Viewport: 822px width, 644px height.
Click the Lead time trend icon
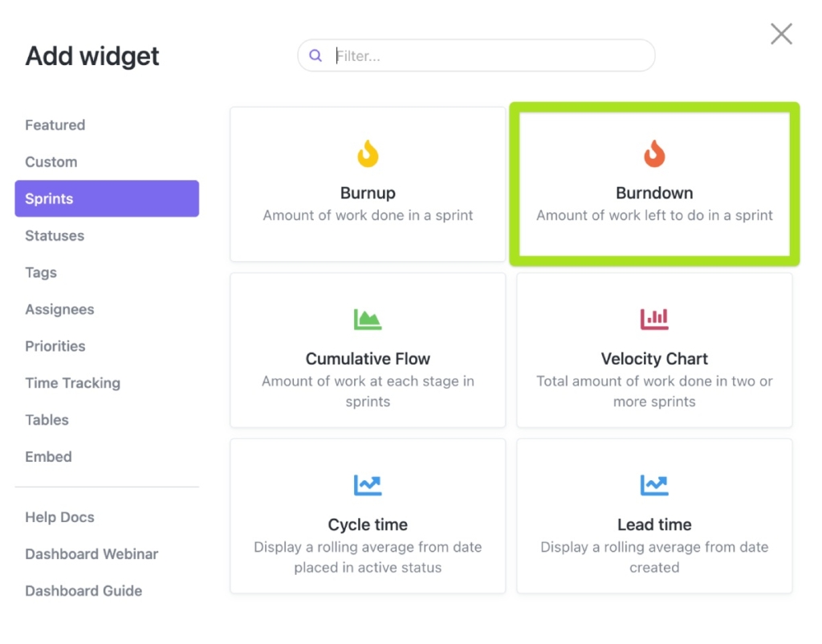(x=654, y=485)
